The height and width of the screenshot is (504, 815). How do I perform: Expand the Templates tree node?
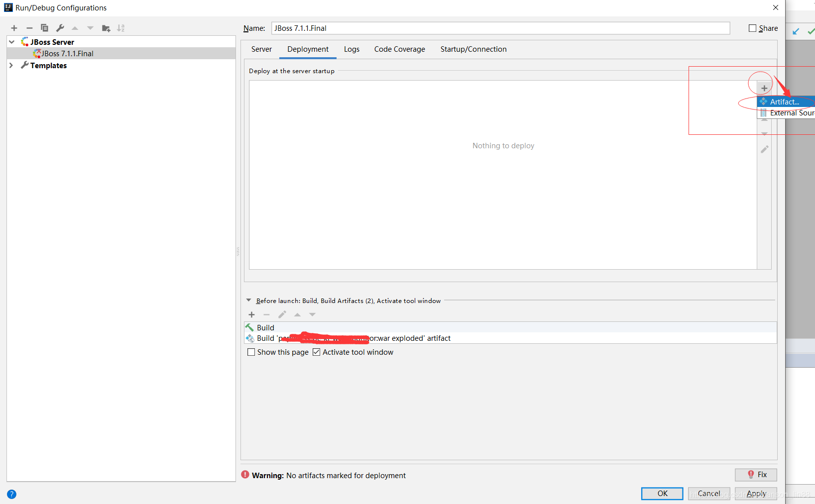[x=11, y=65]
